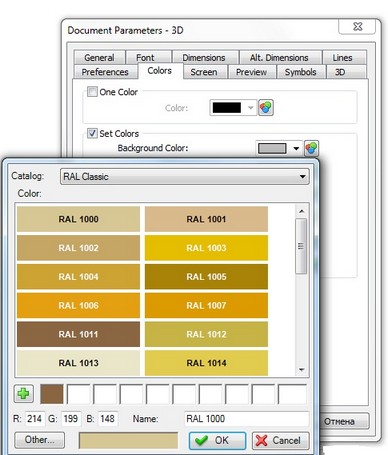Confirm color with the OK button

pyautogui.click(x=217, y=440)
